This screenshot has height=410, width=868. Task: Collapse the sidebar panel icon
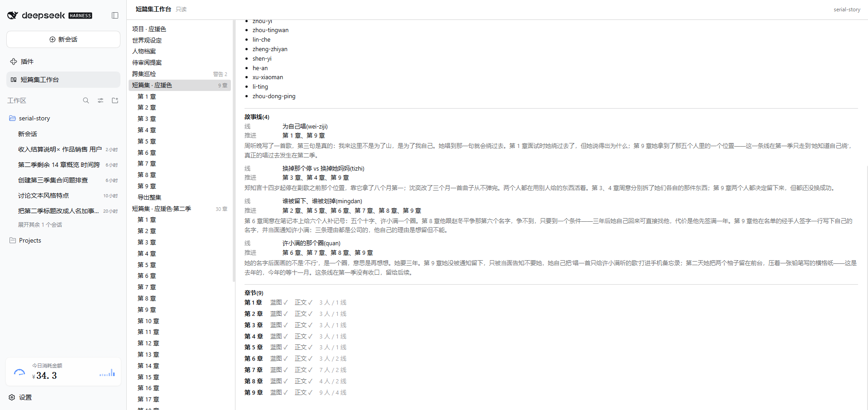(x=115, y=15)
